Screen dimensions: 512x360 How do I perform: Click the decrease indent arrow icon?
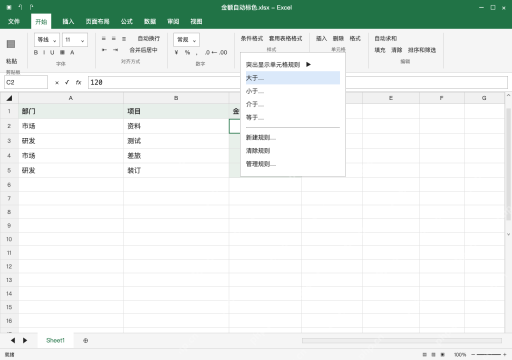104,50
